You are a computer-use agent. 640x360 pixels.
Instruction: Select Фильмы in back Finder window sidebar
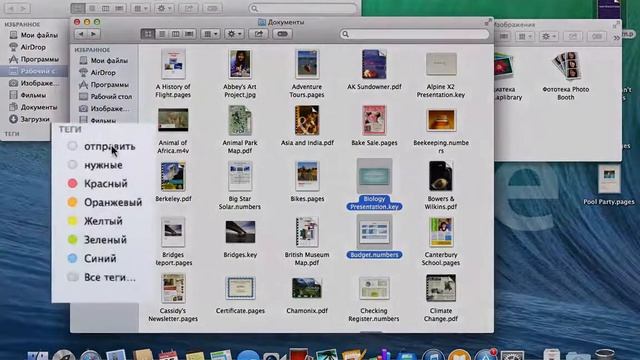pos(28,95)
